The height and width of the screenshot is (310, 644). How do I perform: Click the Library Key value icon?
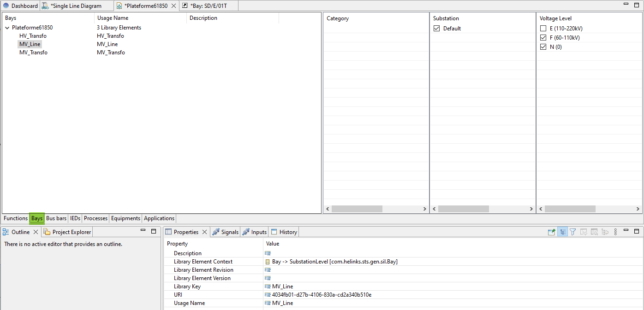click(x=268, y=287)
